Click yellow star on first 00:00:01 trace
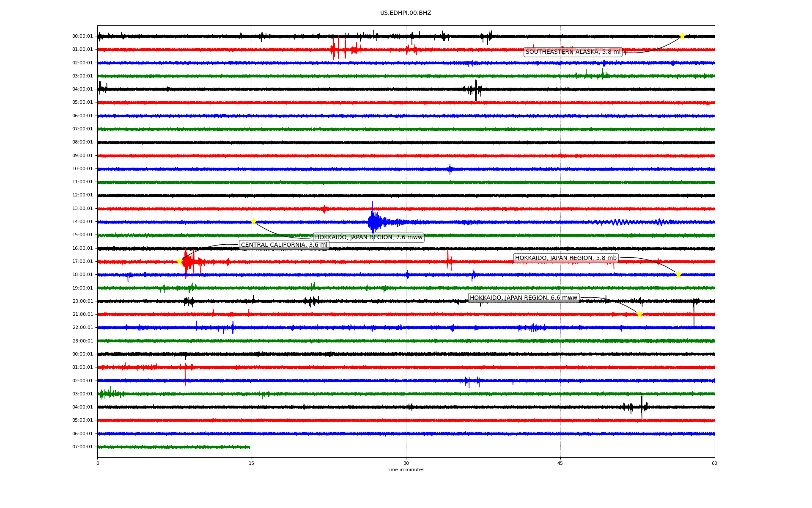812x508 pixels. point(682,36)
